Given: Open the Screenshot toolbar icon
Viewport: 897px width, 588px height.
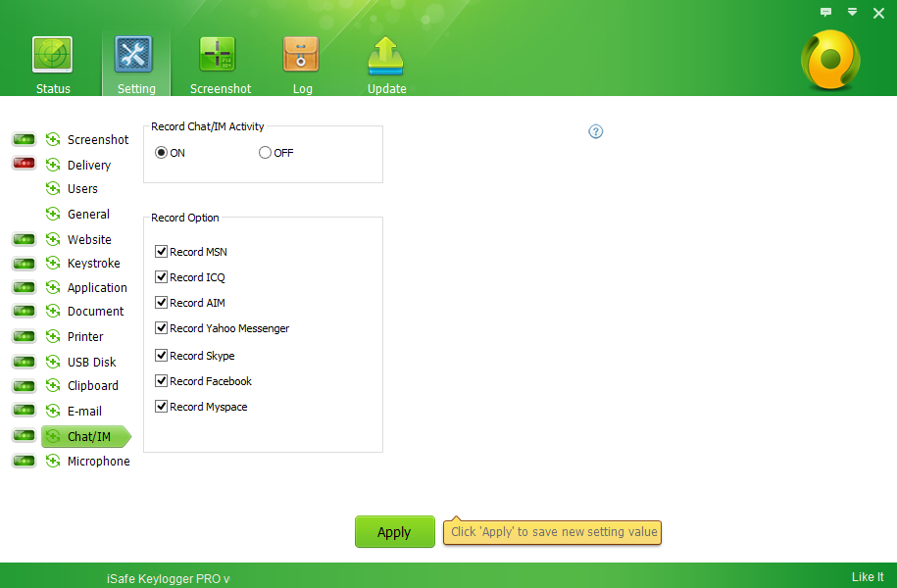Looking at the screenshot, I should click(x=220, y=55).
